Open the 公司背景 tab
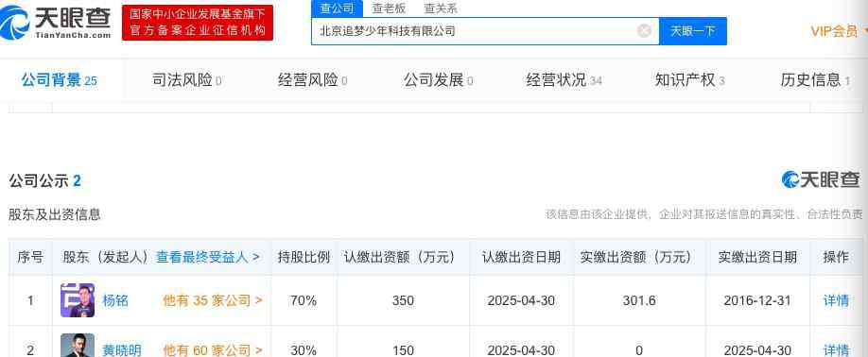The height and width of the screenshot is (357, 868). point(60,80)
